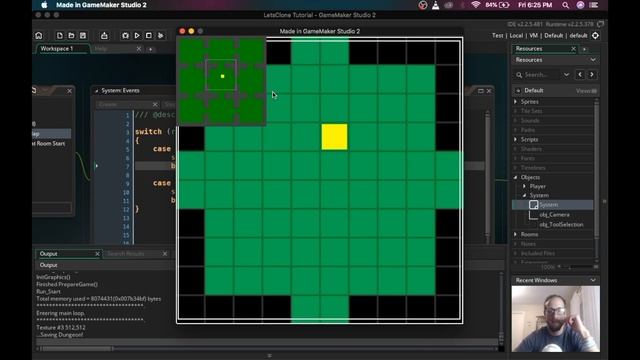Close the Help tab
The width and height of the screenshot is (640, 360).
point(139,49)
